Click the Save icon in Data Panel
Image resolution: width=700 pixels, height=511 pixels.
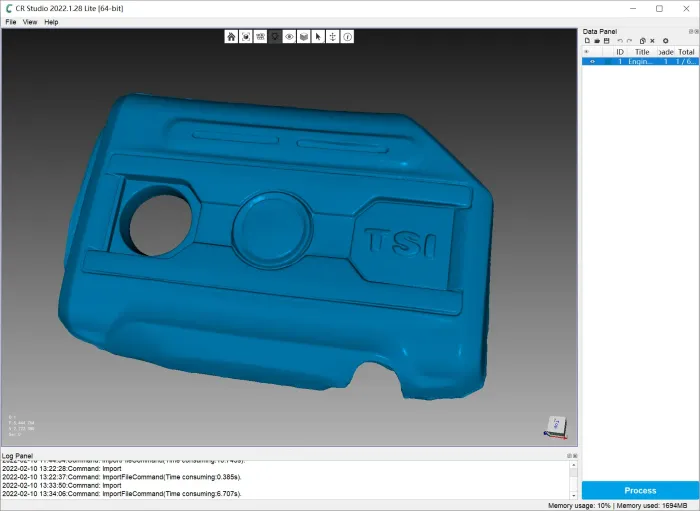(x=607, y=41)
